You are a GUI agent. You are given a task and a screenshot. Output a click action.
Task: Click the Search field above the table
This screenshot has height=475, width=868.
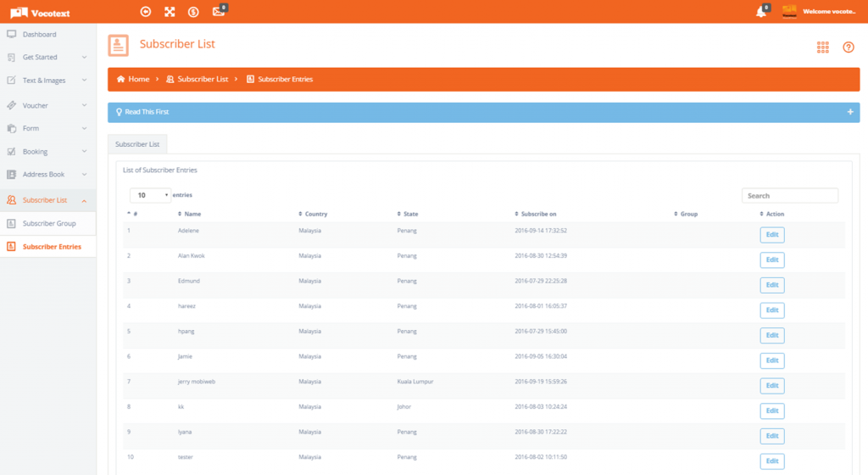click(789, 195)
